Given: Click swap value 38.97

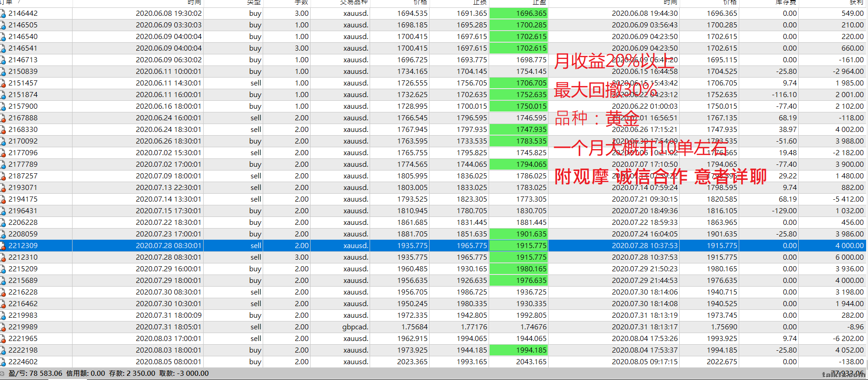Looking at the screenshot, I should (x=788, y=130).
